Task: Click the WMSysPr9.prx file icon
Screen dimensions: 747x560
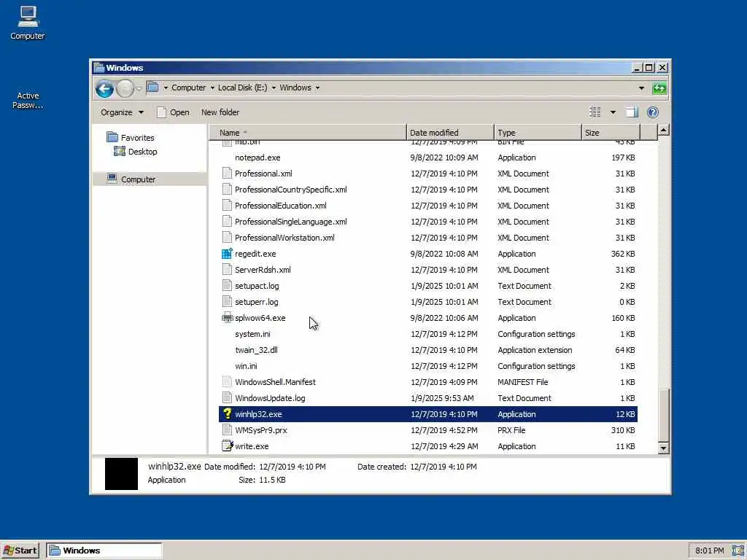Action: (x=228, y=430)
